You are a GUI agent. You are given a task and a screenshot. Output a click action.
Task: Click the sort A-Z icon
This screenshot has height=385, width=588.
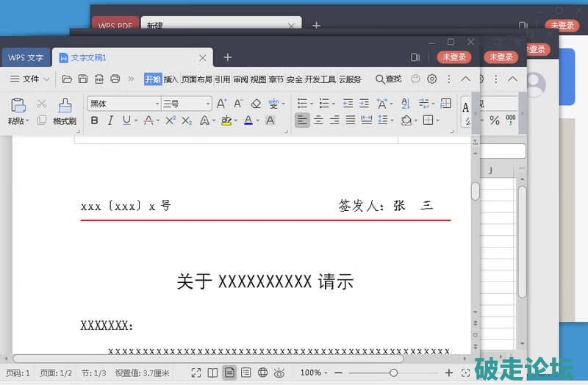(x=406, y=103)
